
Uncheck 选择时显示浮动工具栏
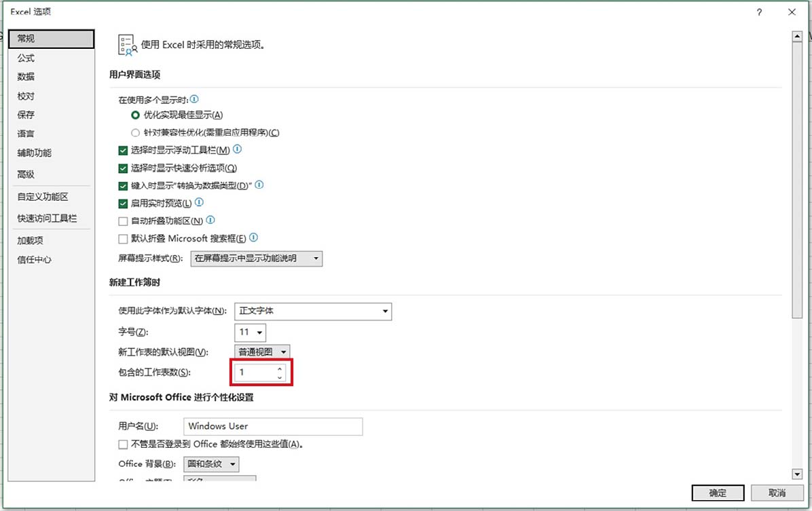point(123,151)
